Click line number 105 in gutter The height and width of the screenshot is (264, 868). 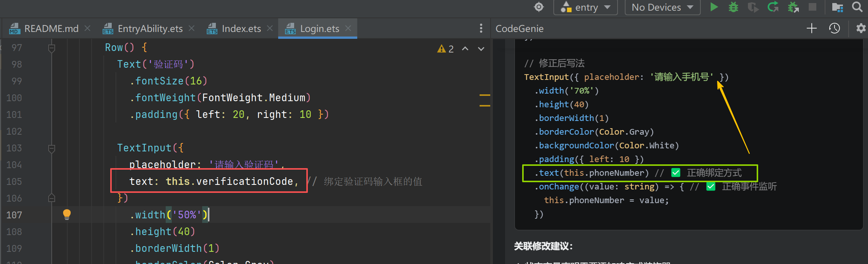pyautogui.click(x=14, y=181)
